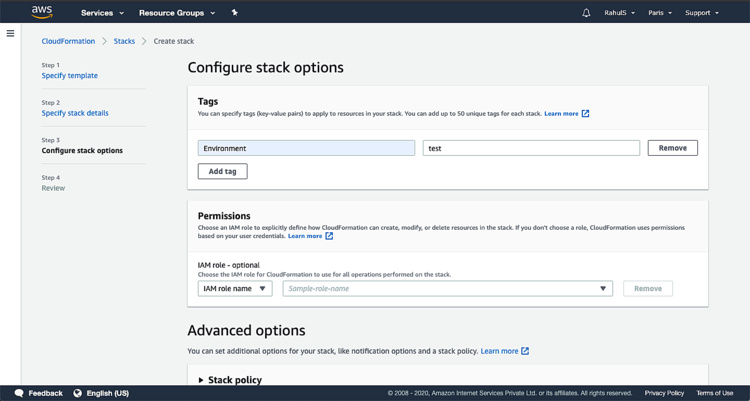Click the tag key field containing Environment

click(x=306, y=148)
